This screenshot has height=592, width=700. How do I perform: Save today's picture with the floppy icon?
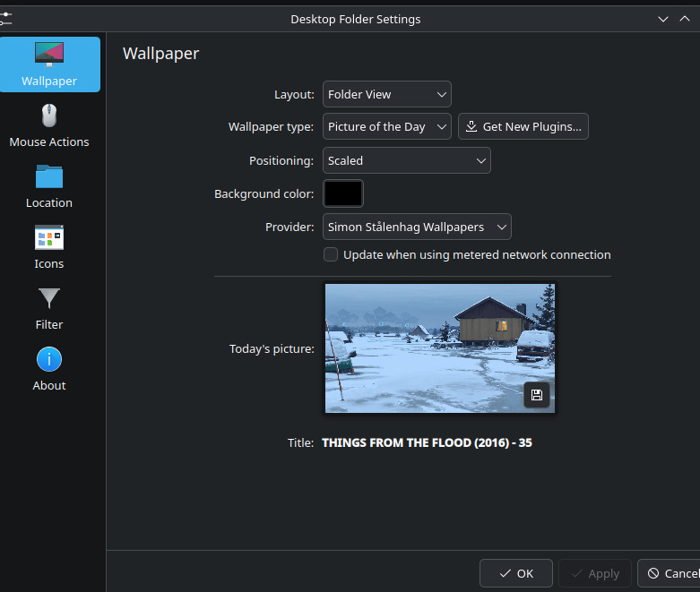pyautogui.click(x=537, y=395)
